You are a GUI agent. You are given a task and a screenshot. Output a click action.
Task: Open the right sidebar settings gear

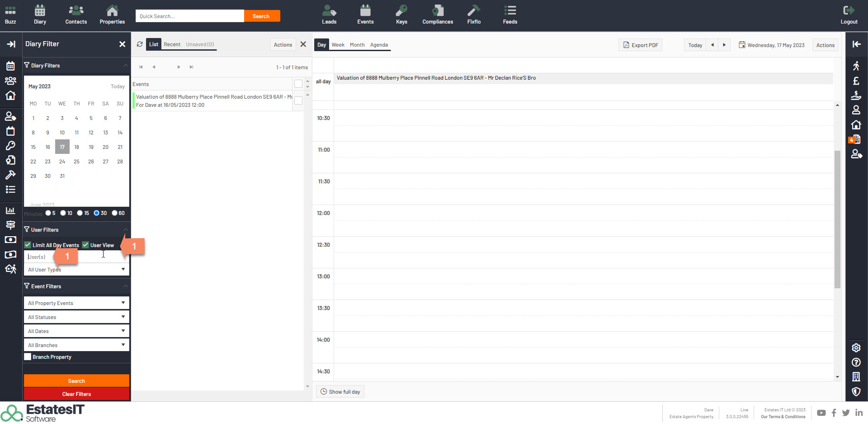[x=856, y=348]
